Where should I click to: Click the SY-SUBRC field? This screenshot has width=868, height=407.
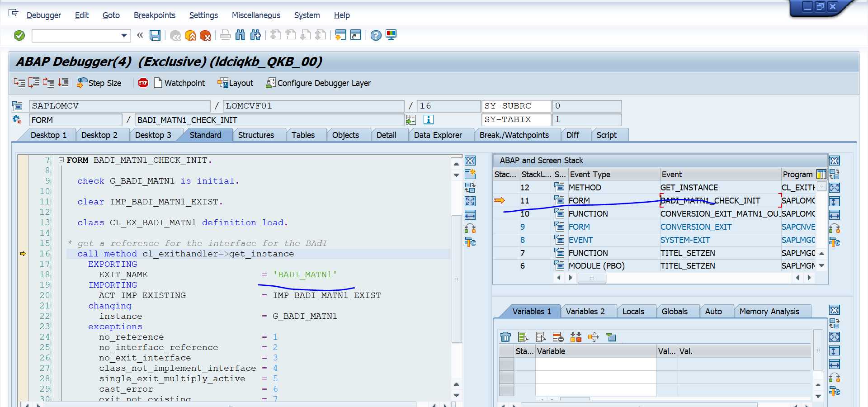(x=516, y=106)
